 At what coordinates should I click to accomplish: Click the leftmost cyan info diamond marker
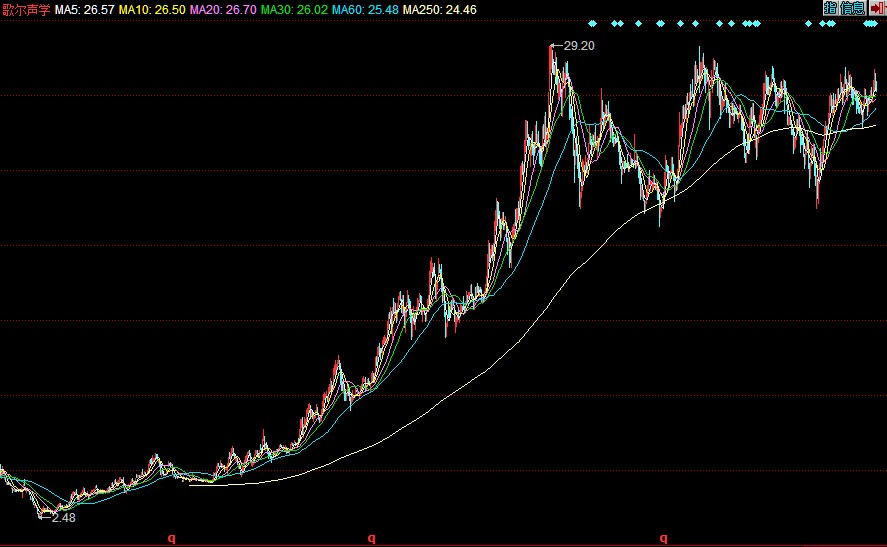(x=592, y=23)
